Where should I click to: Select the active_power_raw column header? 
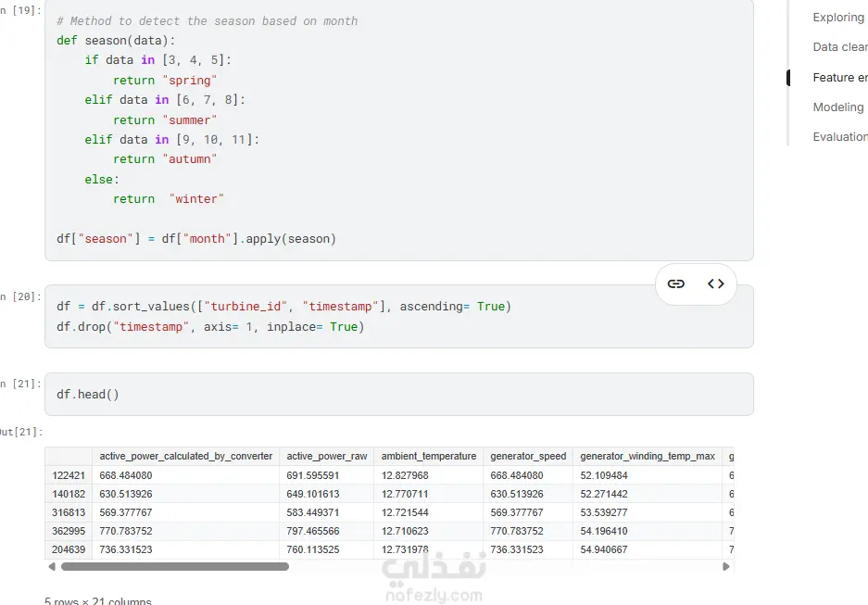(327, 456)
